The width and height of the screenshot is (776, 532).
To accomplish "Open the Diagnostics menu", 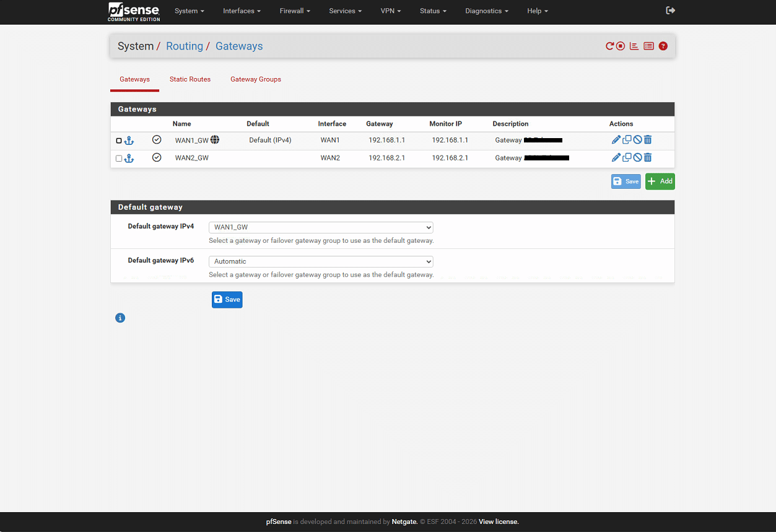I will (x=487, y=11).
